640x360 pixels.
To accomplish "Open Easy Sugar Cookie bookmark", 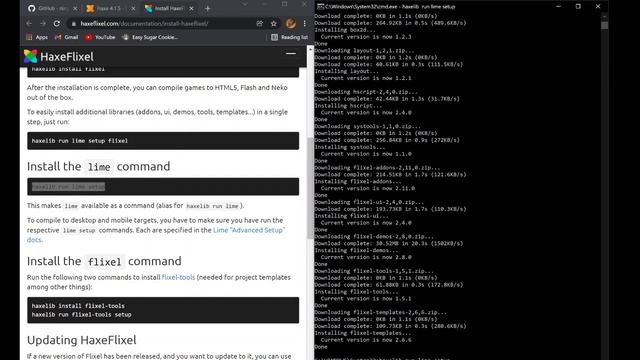I will [150, 37].
